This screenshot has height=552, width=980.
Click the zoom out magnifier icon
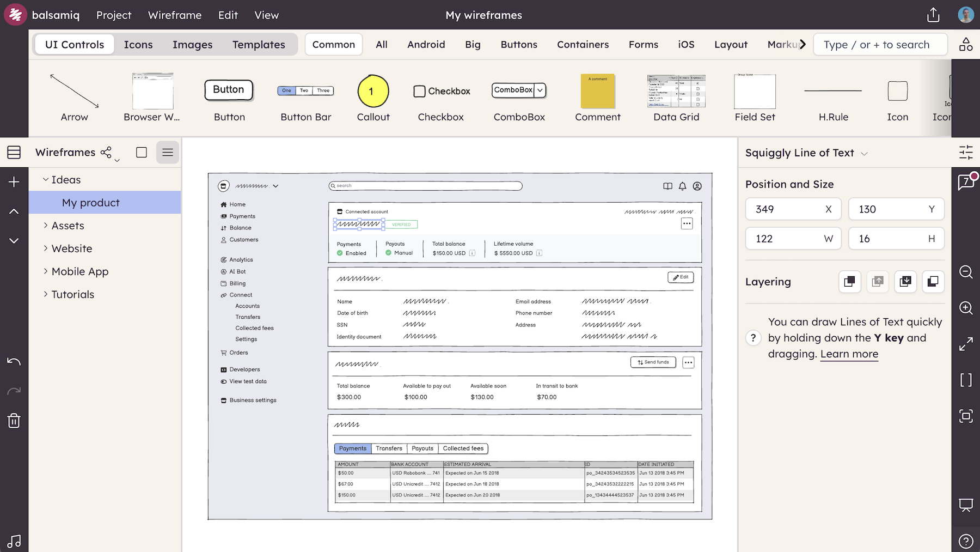point(966,272)
